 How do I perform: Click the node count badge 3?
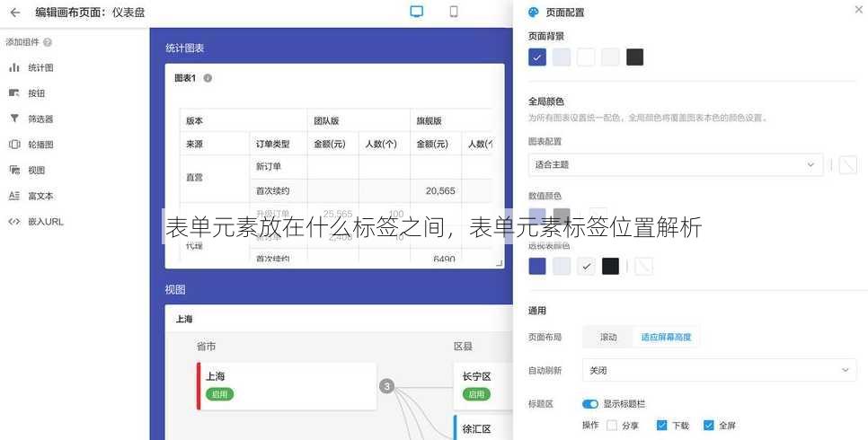387,386
